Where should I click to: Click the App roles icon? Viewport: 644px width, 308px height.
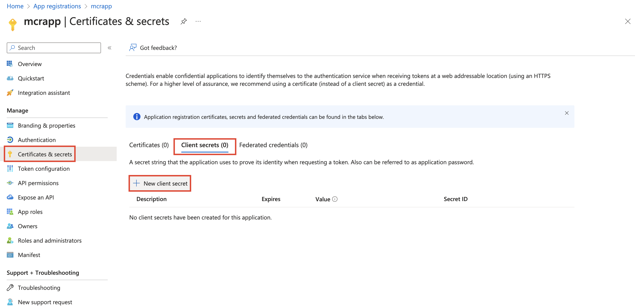[x=10, y=212]
